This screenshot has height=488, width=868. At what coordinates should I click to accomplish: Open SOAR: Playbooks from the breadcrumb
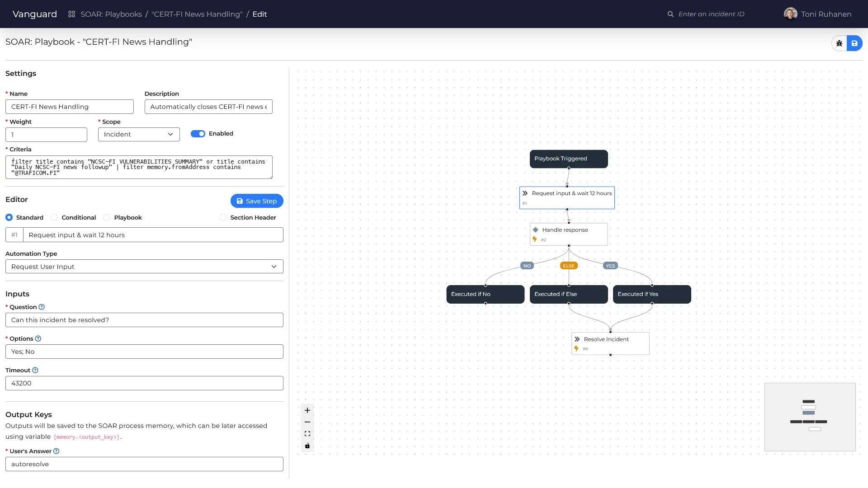tap(111, 14)
